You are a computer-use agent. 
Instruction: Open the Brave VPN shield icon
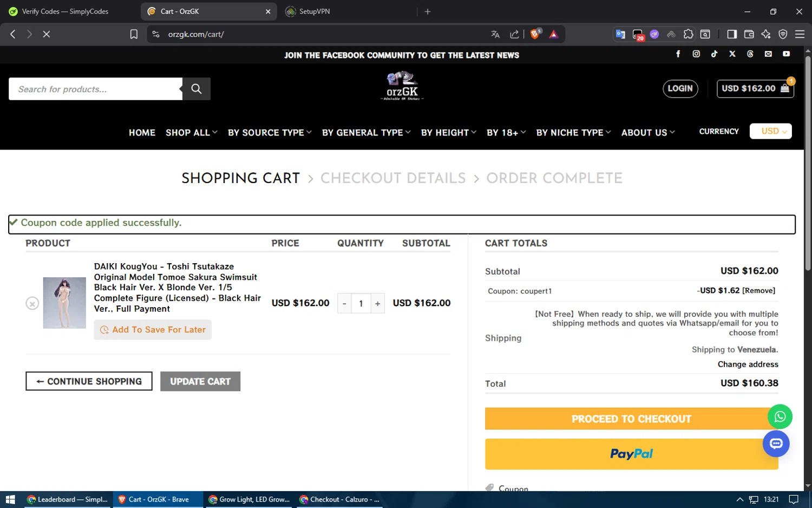783,34
